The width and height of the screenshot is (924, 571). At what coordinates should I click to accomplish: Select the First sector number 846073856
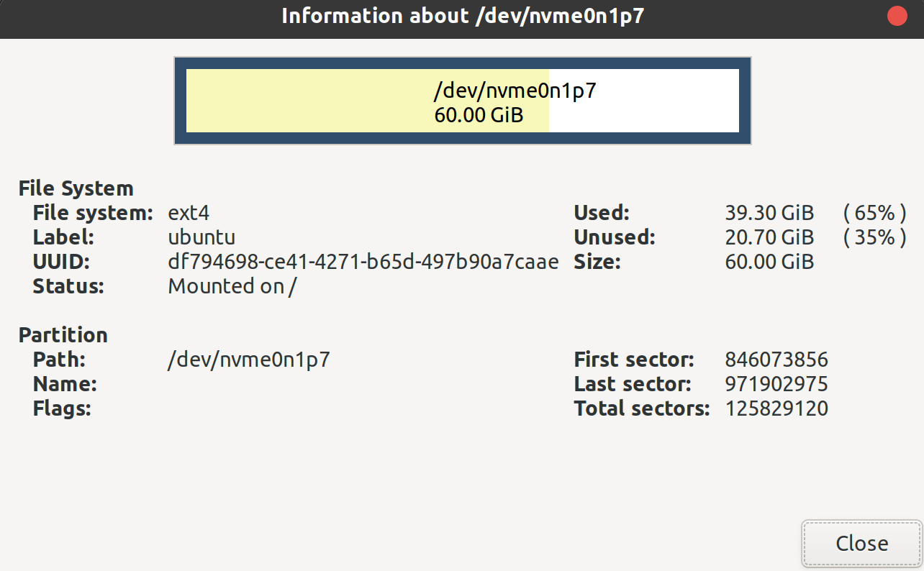click(x=776, y=360)
